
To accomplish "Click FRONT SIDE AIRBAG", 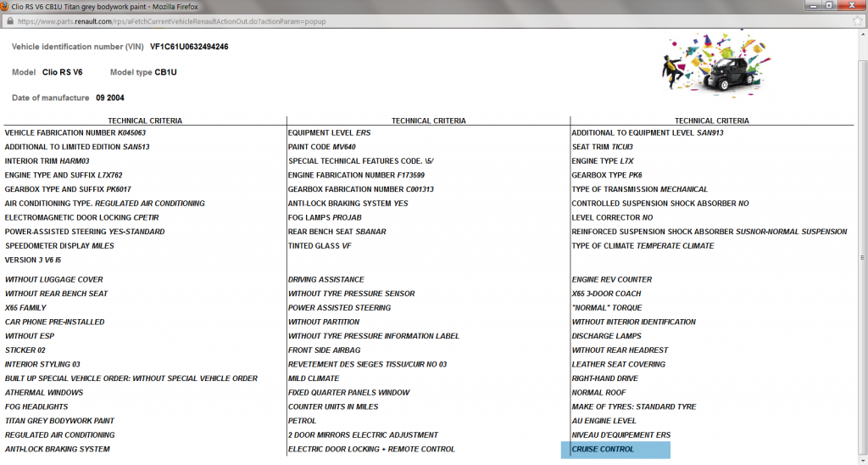I will (325, 350).
